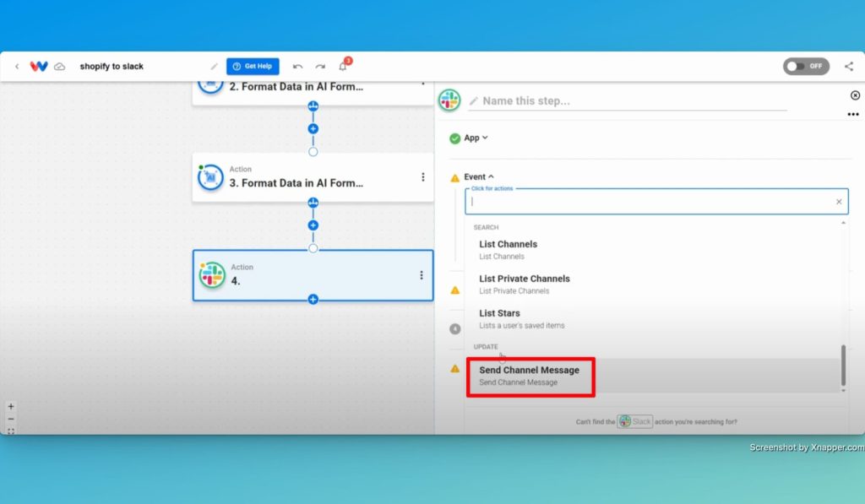Screen dimensions: 865x504
Task: Toggle the workflow OFF switch on
Action: 806,66
